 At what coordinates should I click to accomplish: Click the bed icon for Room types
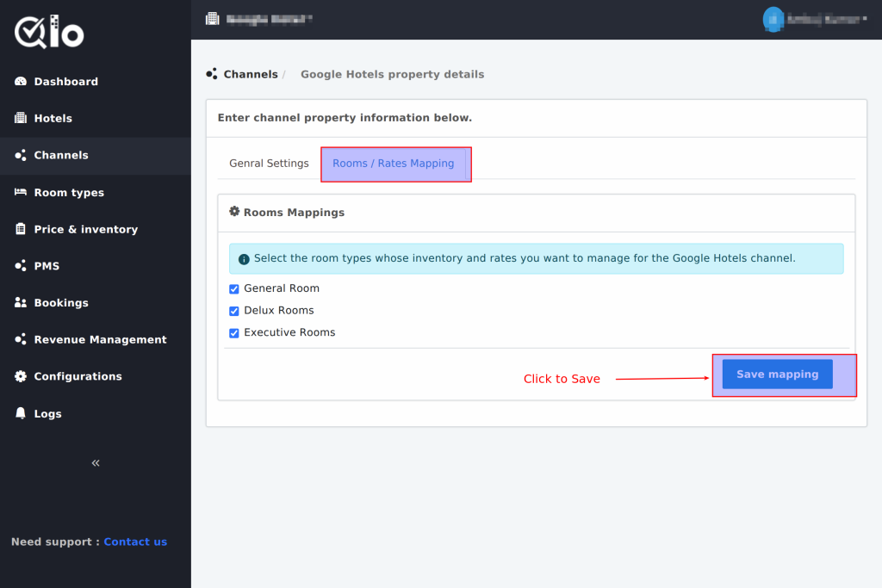[x=21, y=192]
